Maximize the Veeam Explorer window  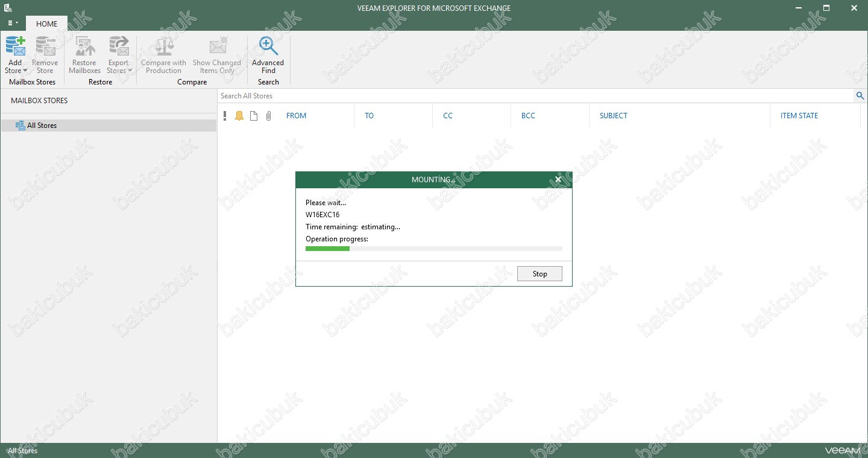[x=826, y=8]
